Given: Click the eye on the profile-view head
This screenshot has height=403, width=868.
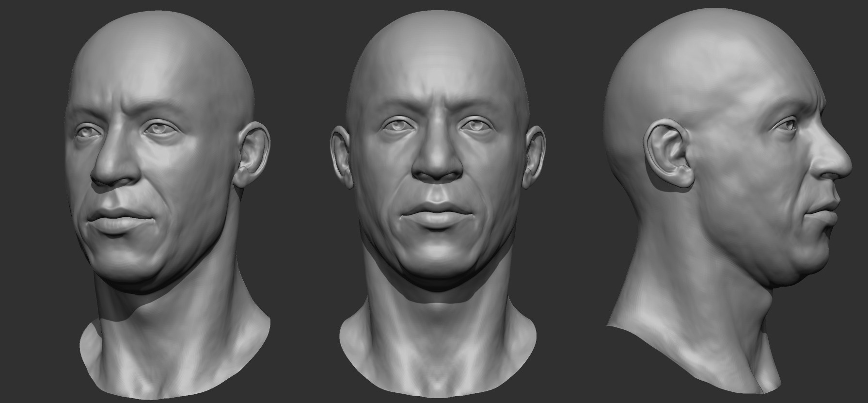Looking at the screenshot, I should click(786, 126).
